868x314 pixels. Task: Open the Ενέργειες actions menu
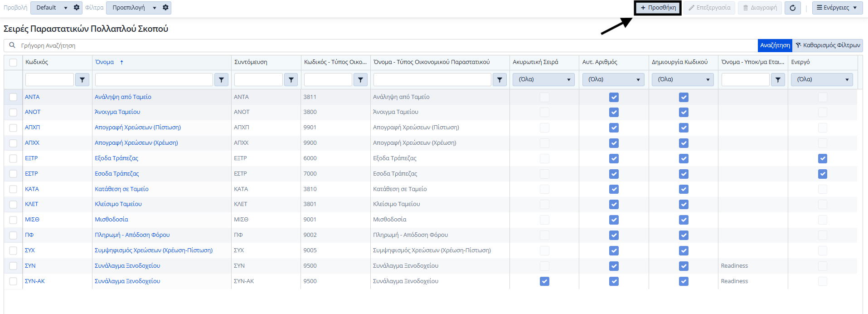[837, 8]
